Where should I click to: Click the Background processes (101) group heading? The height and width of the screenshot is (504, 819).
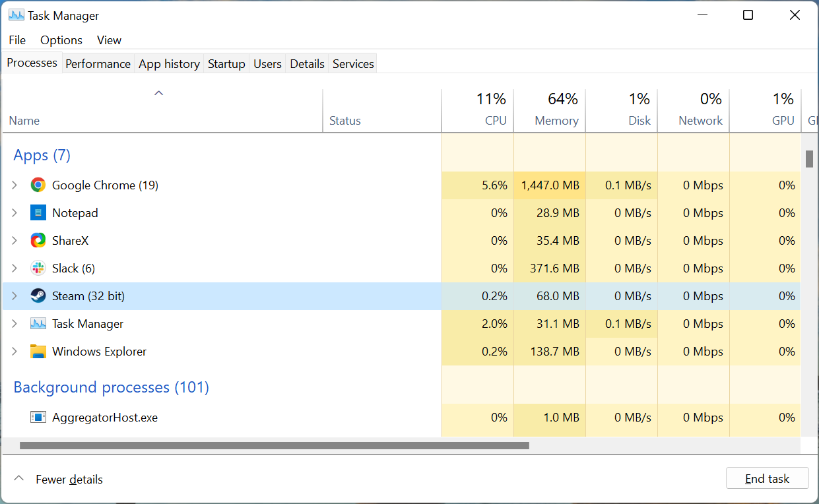pyautogui.click(x=112, y=387)
